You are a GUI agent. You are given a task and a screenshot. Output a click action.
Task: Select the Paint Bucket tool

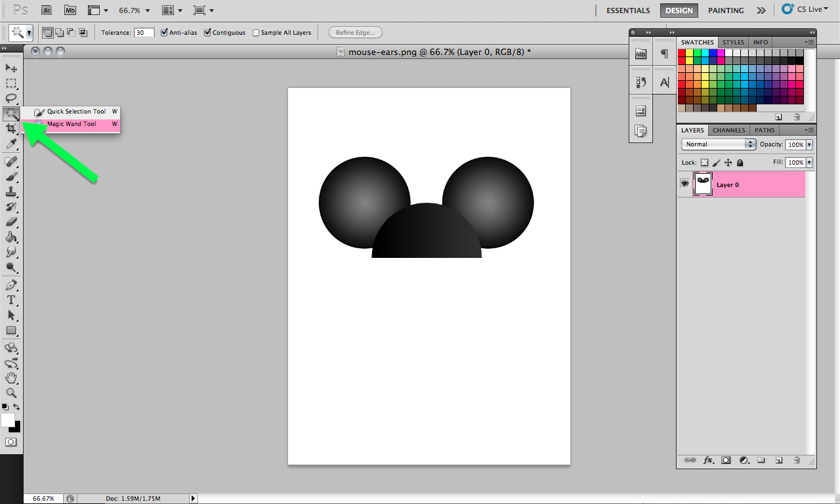coord(11,237)
